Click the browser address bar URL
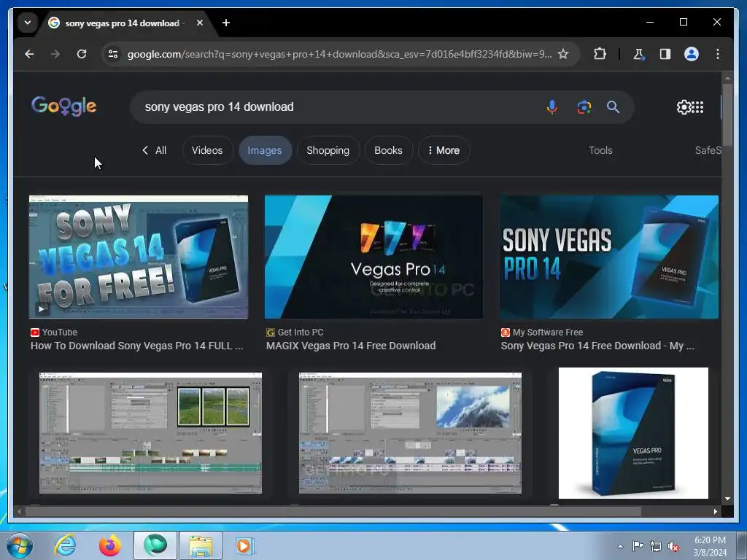Viewport: 747px width, 560px height. click(339, 54)
